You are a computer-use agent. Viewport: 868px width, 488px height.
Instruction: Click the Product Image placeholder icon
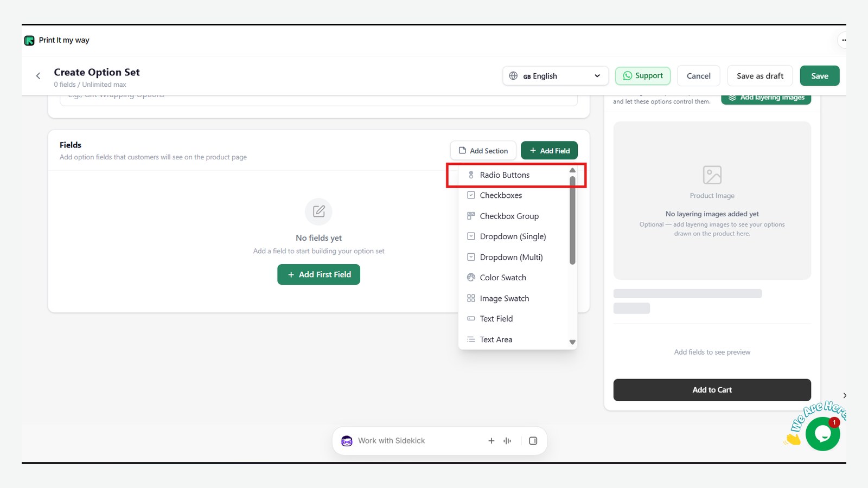tap(712, 175)
